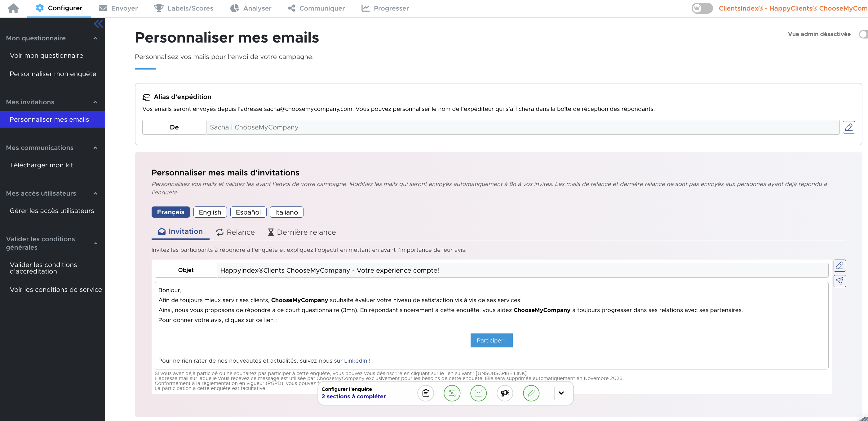Open the megaphone communication step icon
The image size is (868, 421).
coord(505,393)
